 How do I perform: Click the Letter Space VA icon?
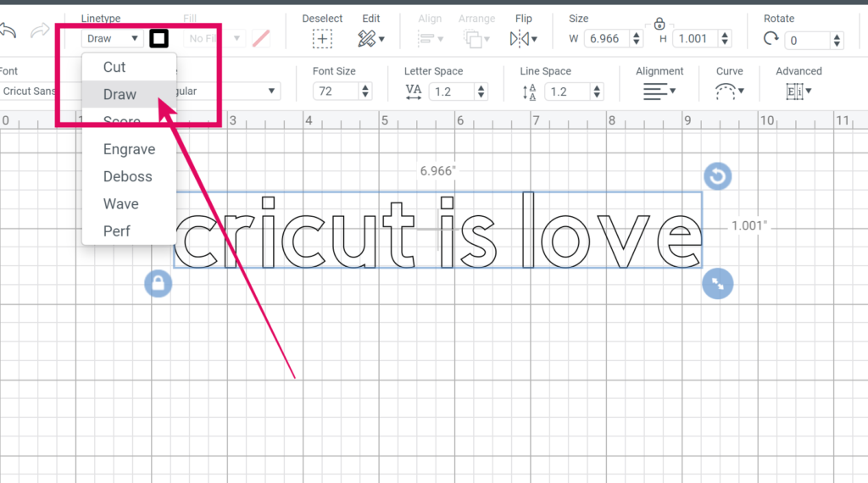tap(414, 92)
